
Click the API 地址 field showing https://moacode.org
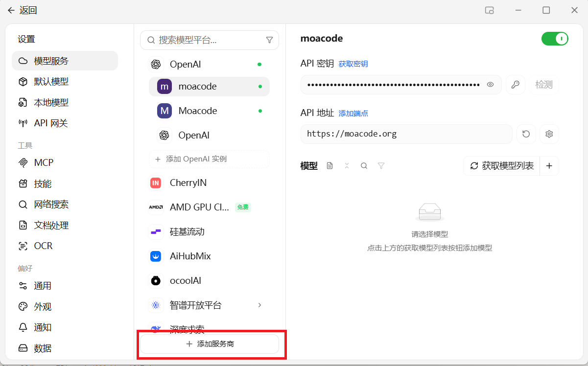(x=406, y=134)
